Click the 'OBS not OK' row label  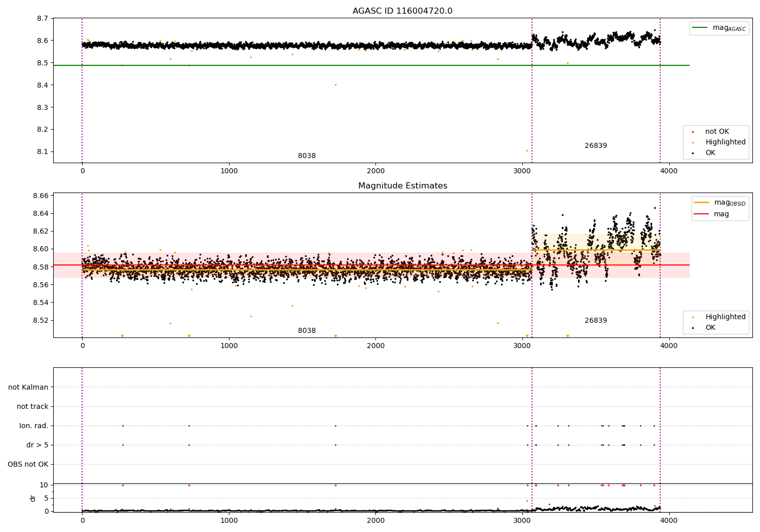coord(28,465)
